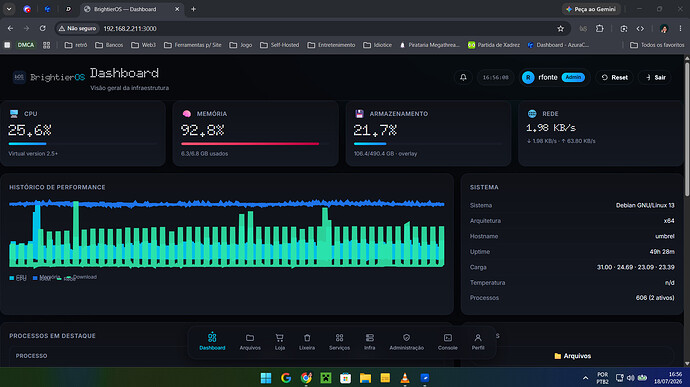Click the Reset button

pos(615,77)
